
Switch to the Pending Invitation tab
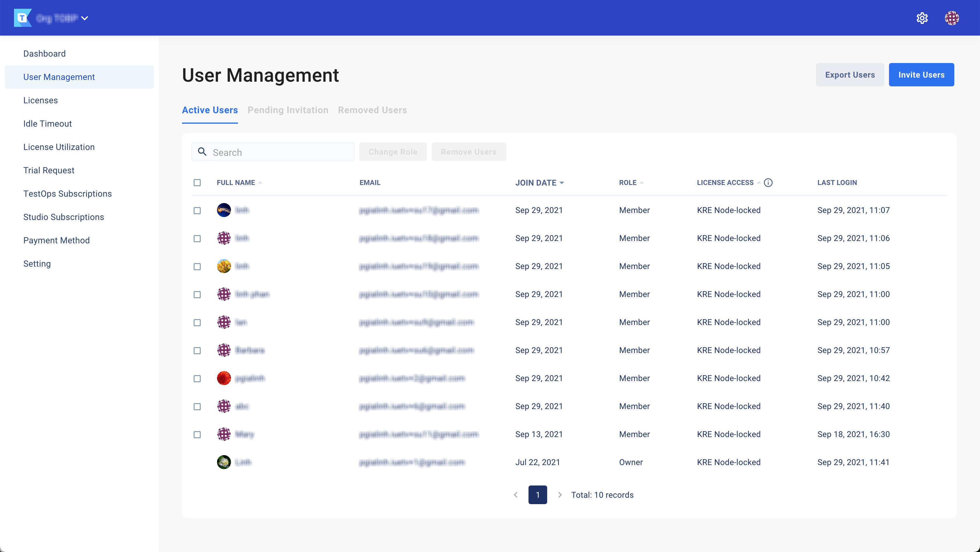pos(287,110)
